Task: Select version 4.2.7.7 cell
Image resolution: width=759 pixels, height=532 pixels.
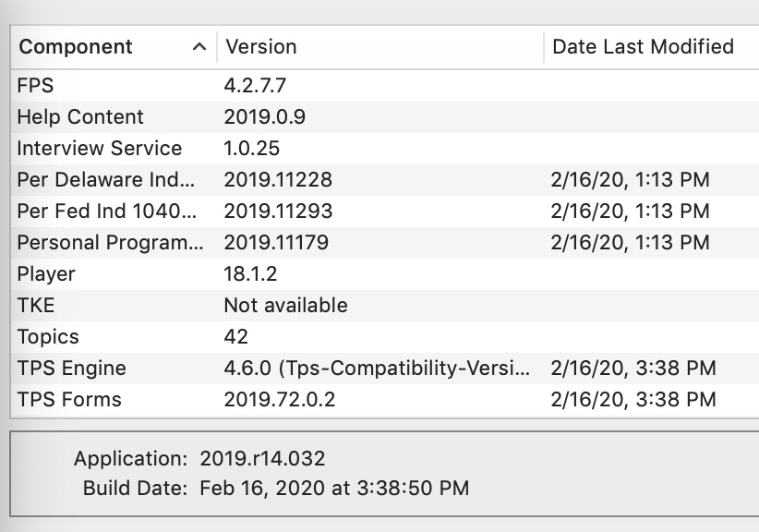Action: [x=255, y=86]
